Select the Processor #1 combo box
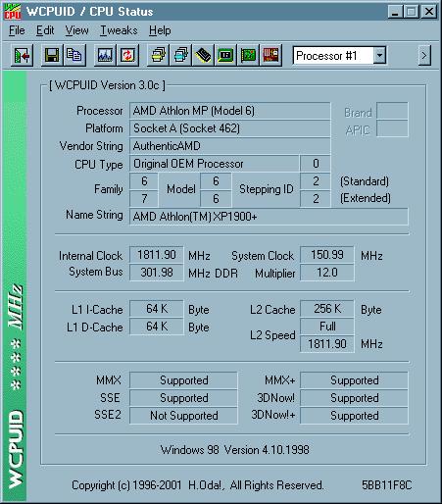 click(339, 56)
